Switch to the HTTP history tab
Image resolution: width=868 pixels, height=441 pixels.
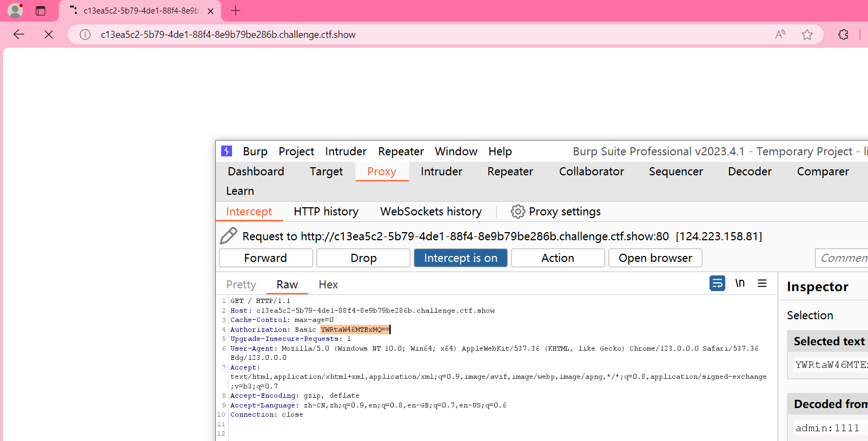[x=326, y=212]
